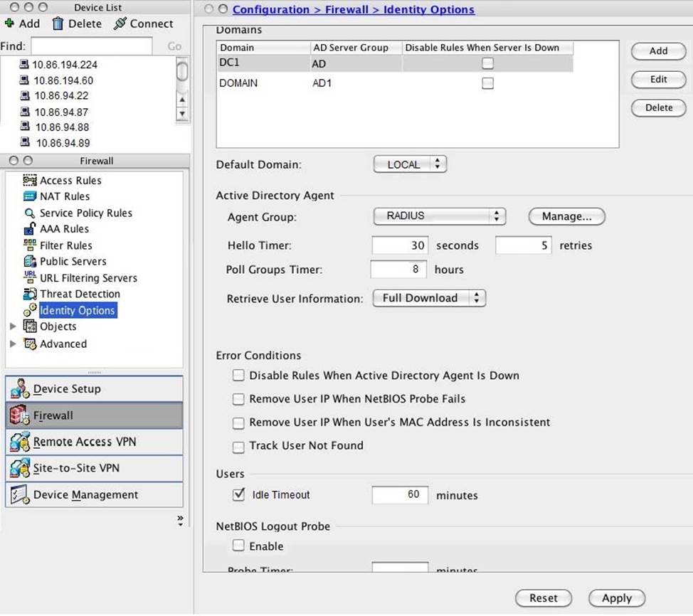Click the Apply button
This screenshot has height=616, width=693.
tap(616, 598)
